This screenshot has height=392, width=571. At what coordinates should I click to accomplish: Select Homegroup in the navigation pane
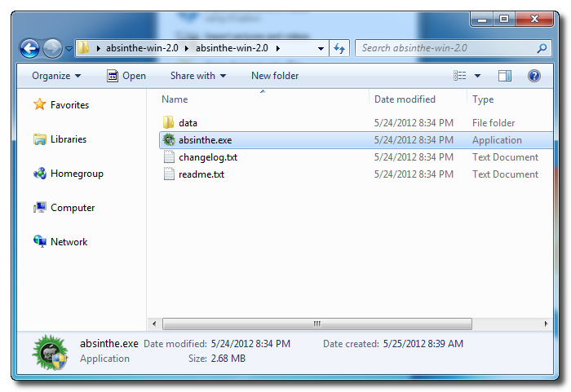point(77,174)
